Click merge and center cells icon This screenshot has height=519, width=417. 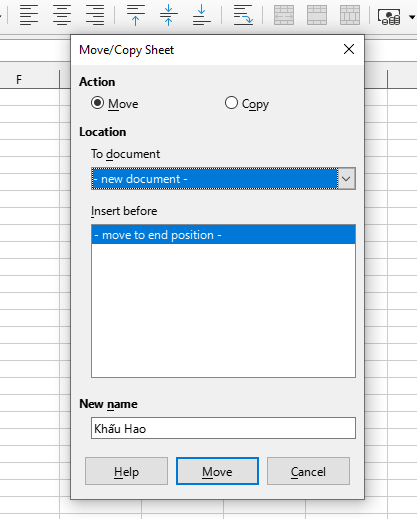[284, 15]
